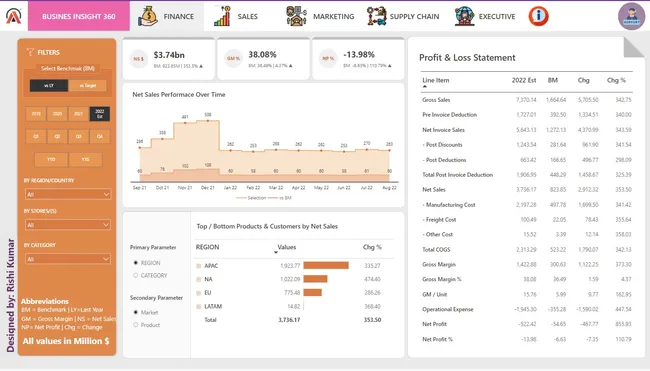Click the Gross Sales line item

click(436, 100)
